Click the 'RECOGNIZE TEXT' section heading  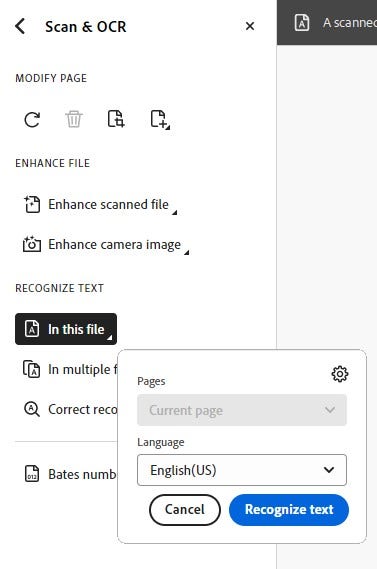[x=60, y=288]
